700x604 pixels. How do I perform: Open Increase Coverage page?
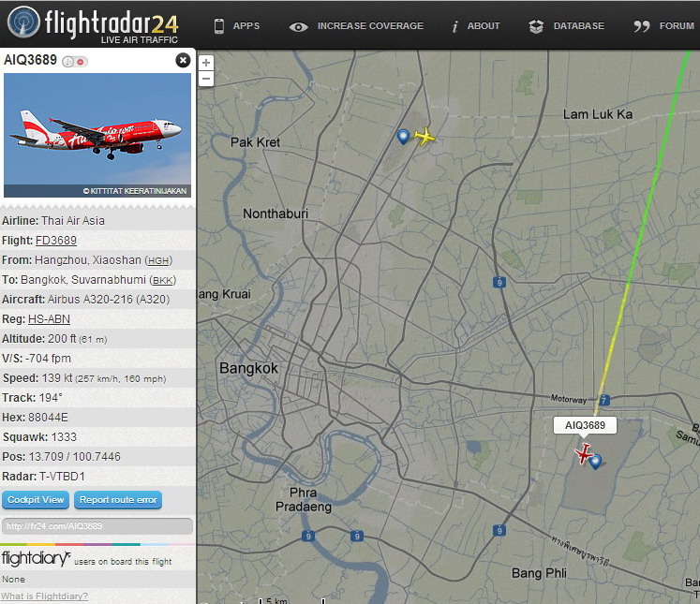coord(356,26)
